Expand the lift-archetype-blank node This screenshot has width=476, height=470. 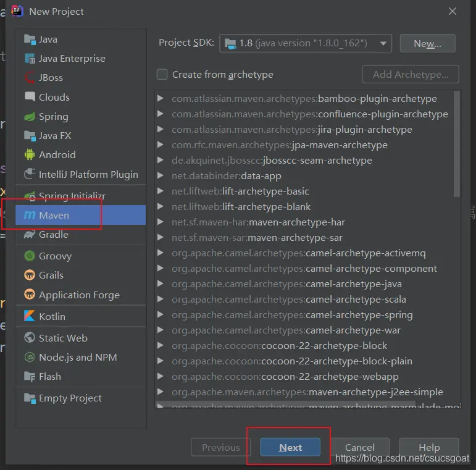(x=161, y=206)
